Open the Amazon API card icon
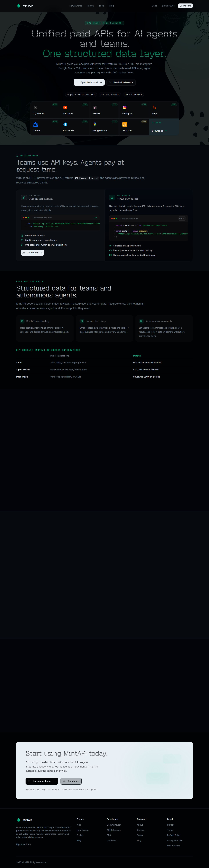The height and width of the screenshot is (868, 209). [x=125, y=124]
